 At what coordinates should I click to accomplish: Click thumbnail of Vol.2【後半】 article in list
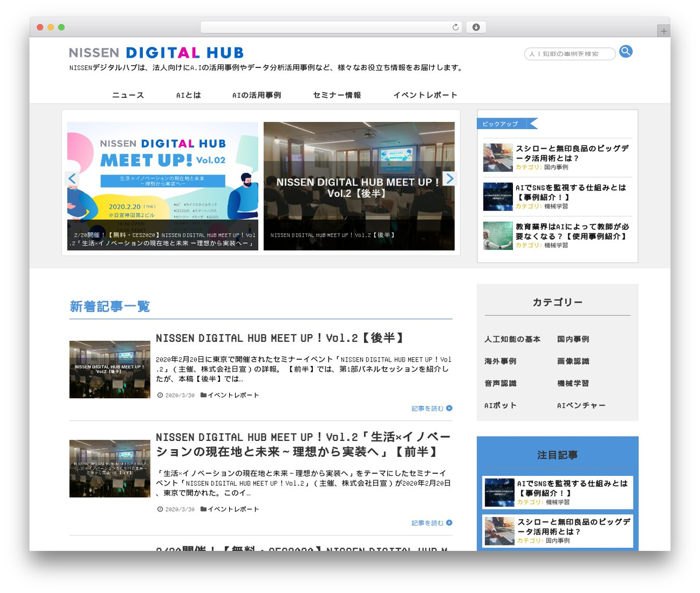coord(110,370)
